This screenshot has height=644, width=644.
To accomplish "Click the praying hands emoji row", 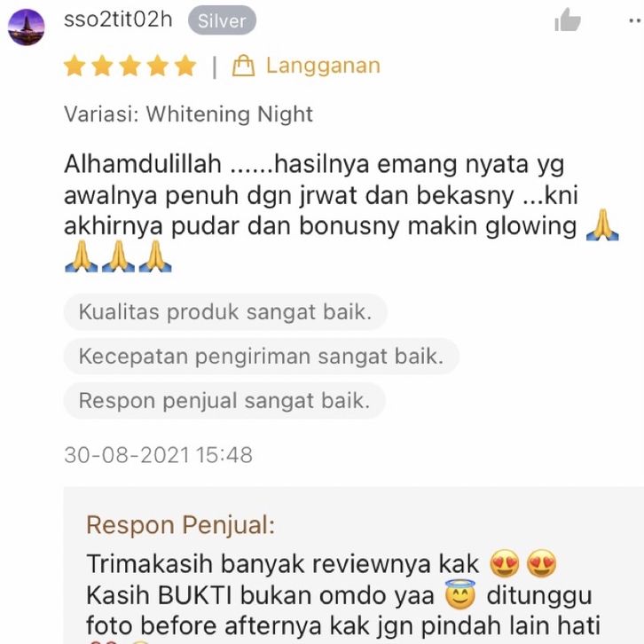I will tap(118, 256).
